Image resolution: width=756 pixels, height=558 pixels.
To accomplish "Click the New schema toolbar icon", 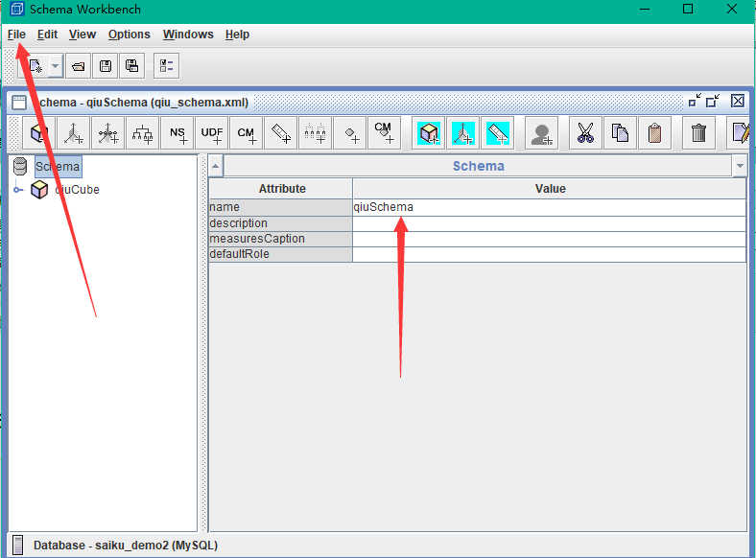I will click(x=35, y=66).
